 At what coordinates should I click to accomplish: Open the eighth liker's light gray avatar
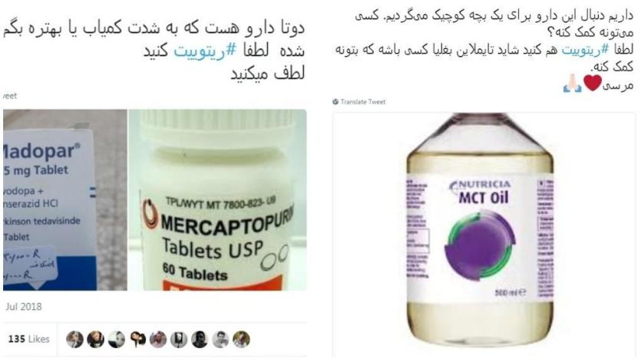click(221, 340)
